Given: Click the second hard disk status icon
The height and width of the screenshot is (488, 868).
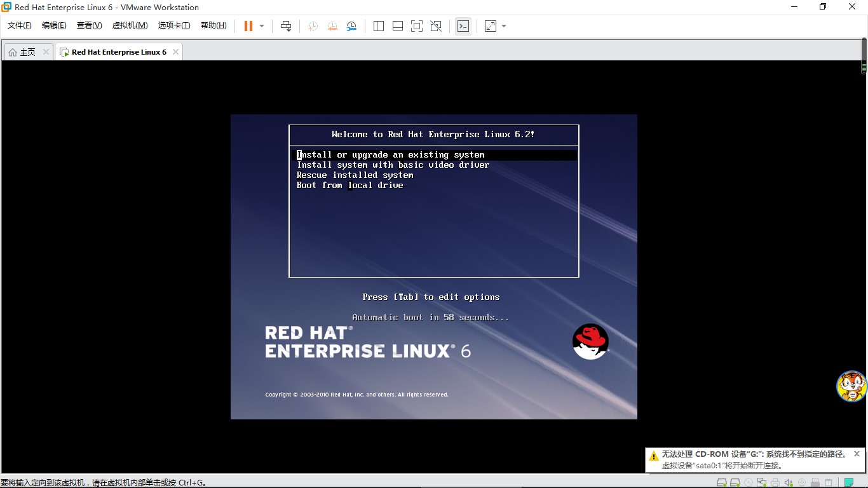Looking at the screenshot, I should [735, 482].
